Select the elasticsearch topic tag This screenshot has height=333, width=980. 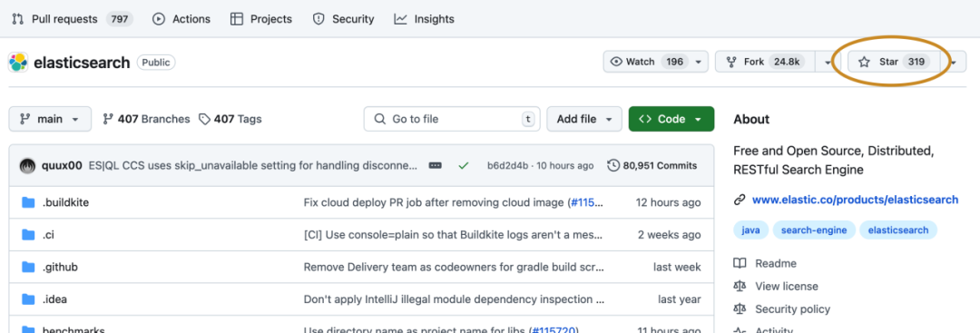click(x=898, y=230)
